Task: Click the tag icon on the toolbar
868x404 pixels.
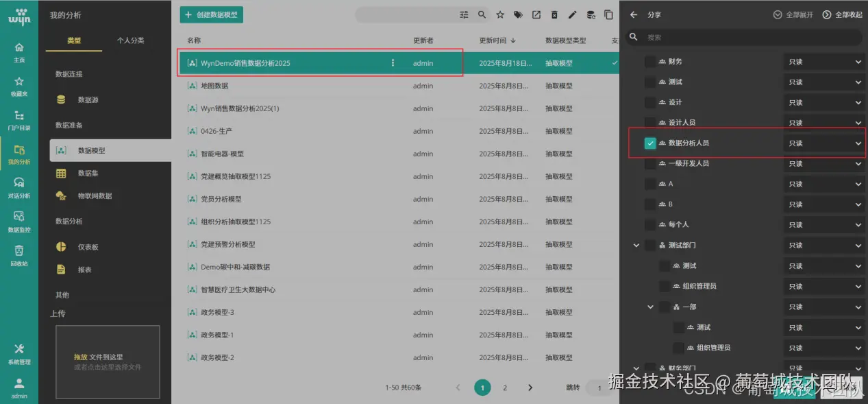Action: click(517, 14)
